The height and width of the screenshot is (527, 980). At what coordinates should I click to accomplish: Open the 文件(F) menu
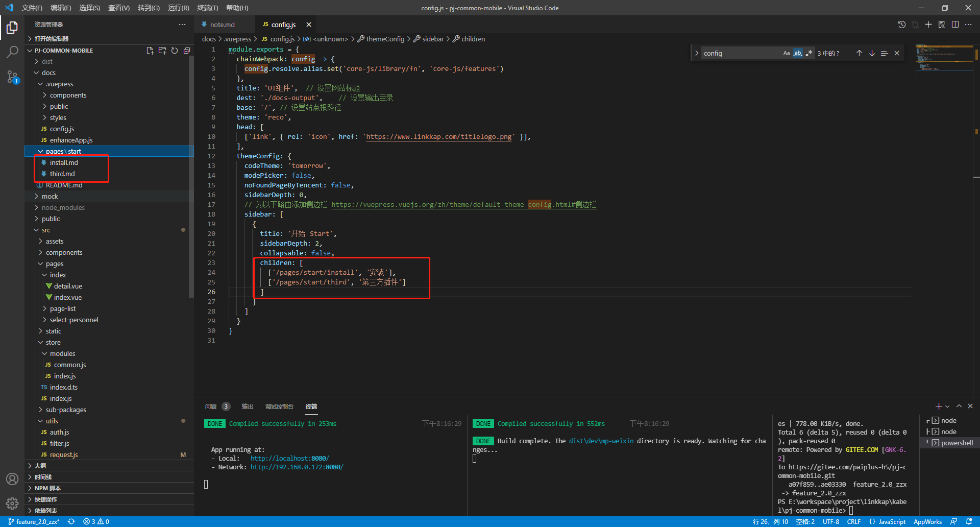tap(32, 8)
